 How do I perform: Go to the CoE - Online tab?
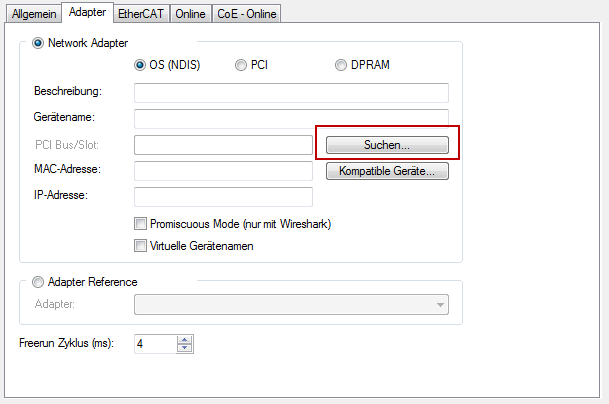[247, 14]
